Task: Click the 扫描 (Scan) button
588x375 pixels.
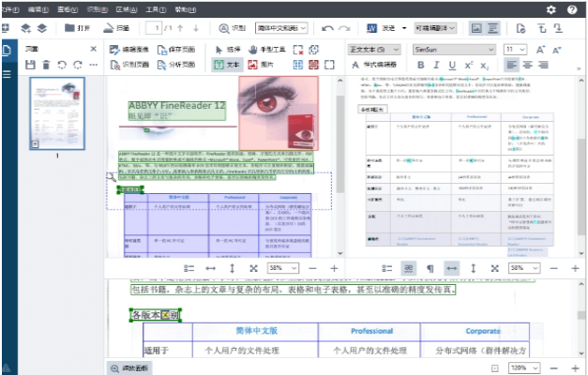Action: tap(116, 28)
